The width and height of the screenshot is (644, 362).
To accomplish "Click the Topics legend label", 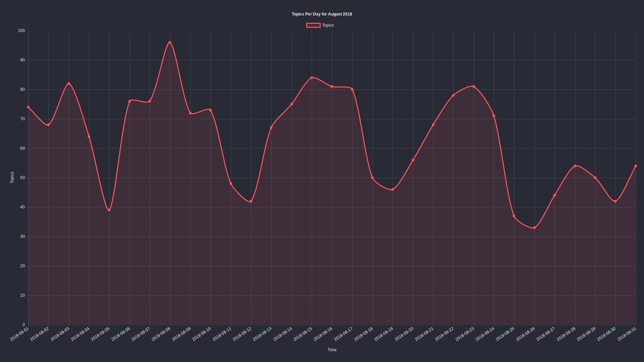I will pos(328,25).
